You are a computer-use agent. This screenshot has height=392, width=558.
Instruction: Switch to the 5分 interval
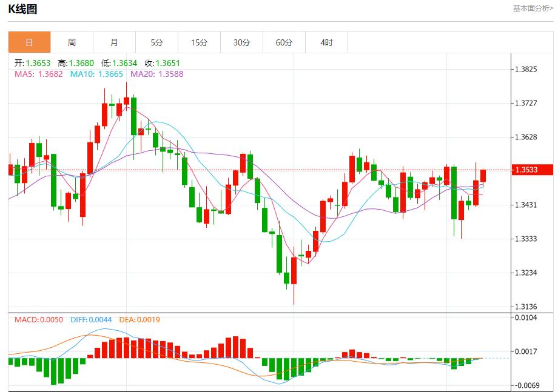[x=156, y=42]
